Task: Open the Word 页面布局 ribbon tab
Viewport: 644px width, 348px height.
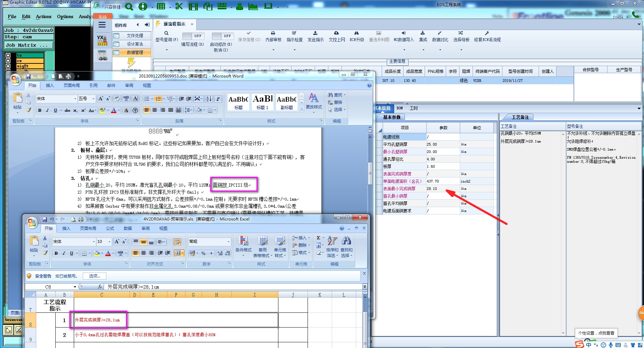Action: [72, 86]
